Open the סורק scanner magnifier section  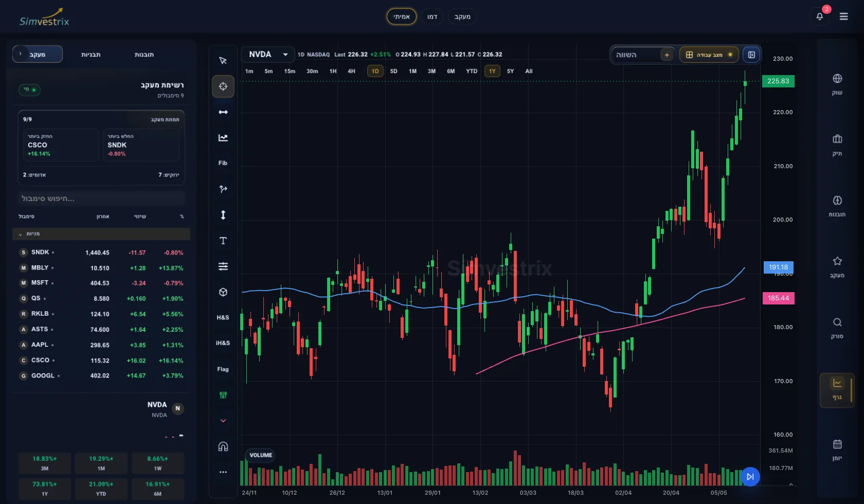837,328
